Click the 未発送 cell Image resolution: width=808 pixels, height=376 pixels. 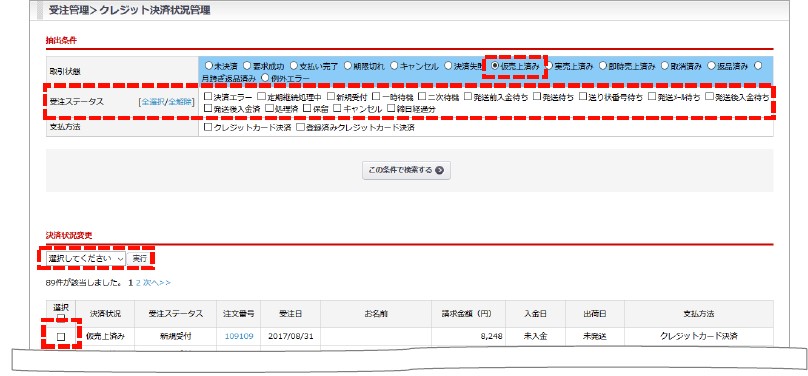click(x=595, y=336)
